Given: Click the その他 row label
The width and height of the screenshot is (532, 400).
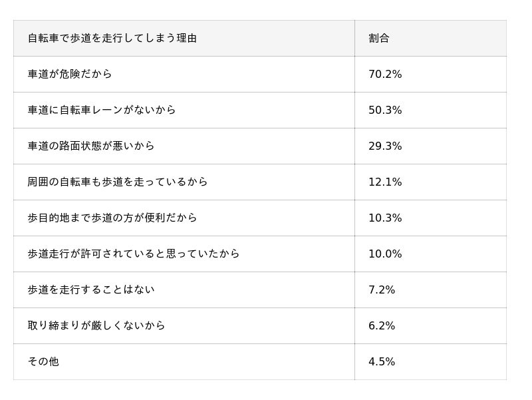Looking at the screenshot, I should (43, 361).
